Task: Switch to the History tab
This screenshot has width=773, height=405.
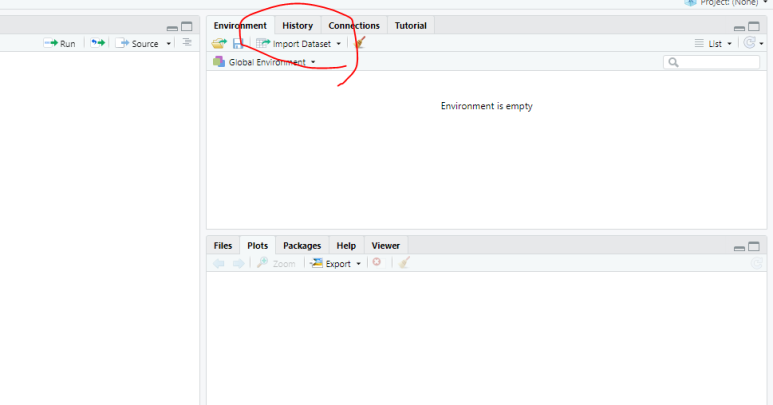Action: coord(297,26)
